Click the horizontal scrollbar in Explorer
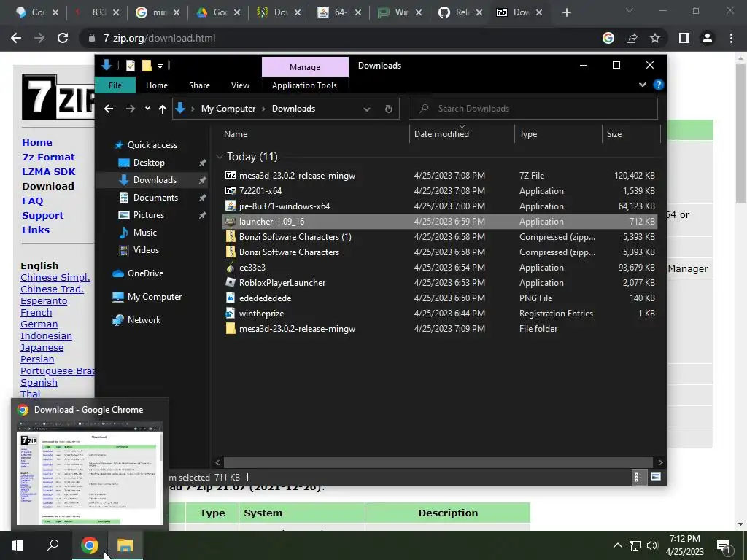Image resolution: width=747 pixels, height=560 pixels. pyautogui.click(x=438, y=462)
